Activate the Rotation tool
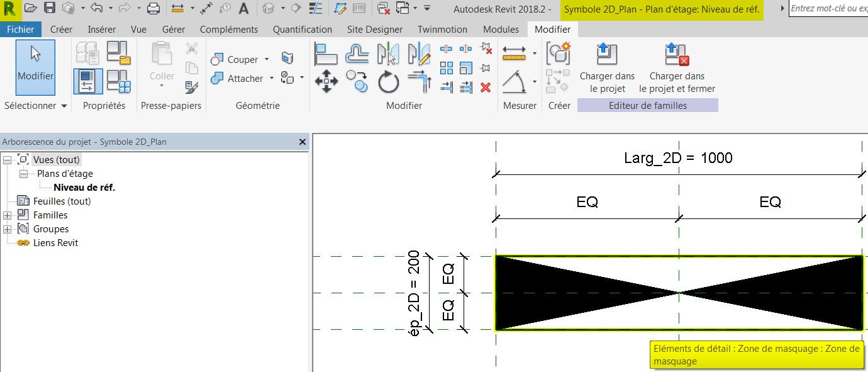The height and width of the screenshot is (372, 868). coord(387,81)
